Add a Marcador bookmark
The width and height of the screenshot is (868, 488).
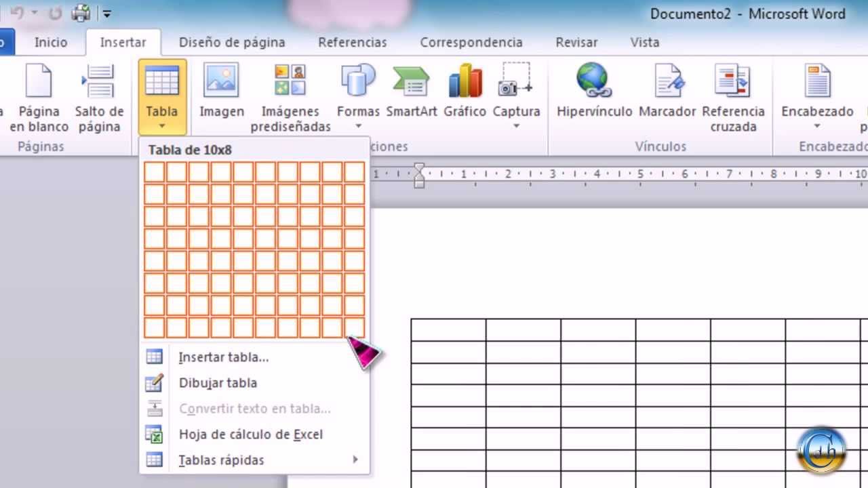pos(668,90)
